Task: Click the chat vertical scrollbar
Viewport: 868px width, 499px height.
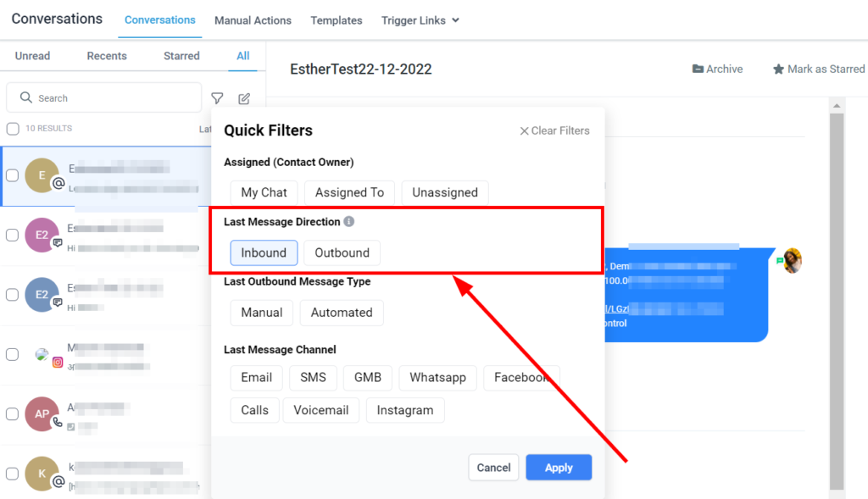Action: [837, 302]
